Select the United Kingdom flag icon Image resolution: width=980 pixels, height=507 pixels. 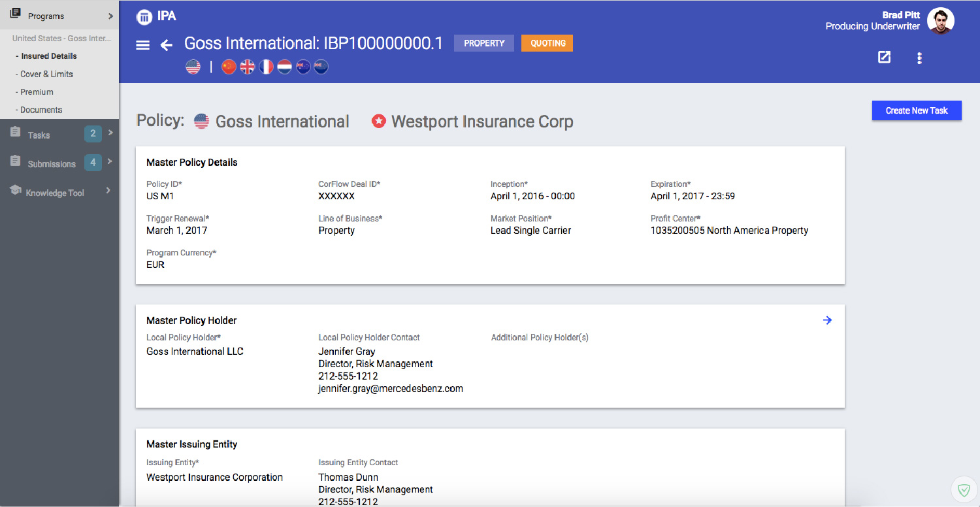tap(247, 67)
